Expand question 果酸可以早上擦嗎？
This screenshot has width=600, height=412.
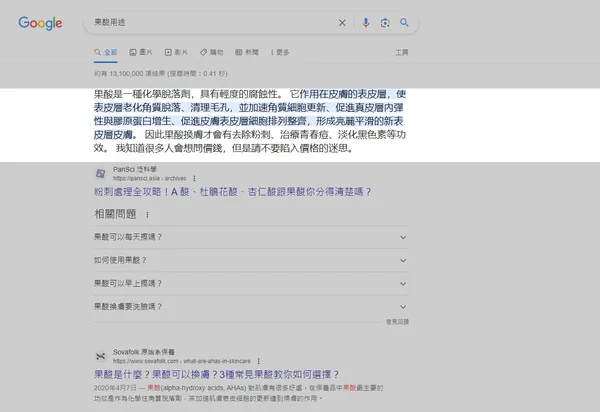(x=251, y=283)
